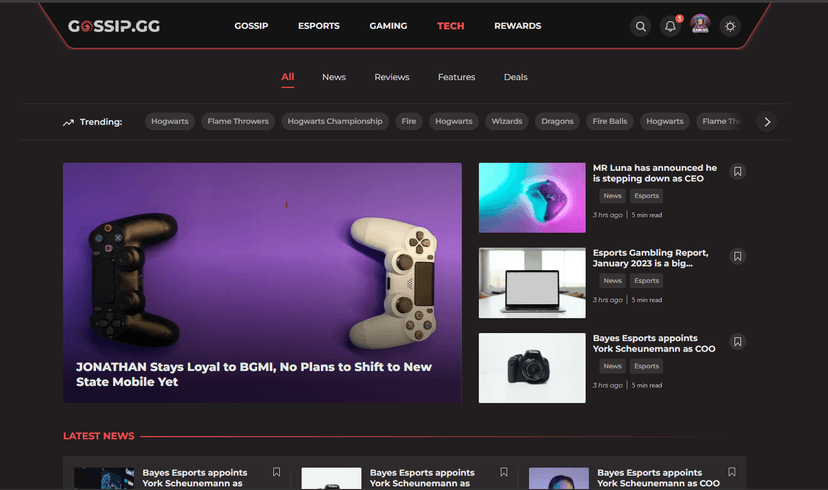Switch to the Reviews filter tab
Viewport: 828px width, 490px height.
pyautogui.click(x=392, y=77)
